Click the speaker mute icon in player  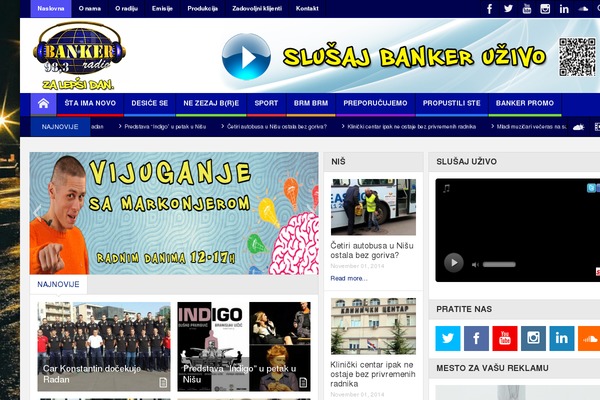click(475, 264)
